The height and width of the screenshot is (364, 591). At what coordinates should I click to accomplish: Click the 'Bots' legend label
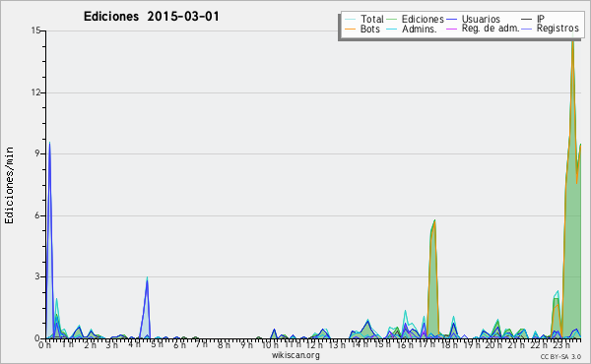(369, 29)
